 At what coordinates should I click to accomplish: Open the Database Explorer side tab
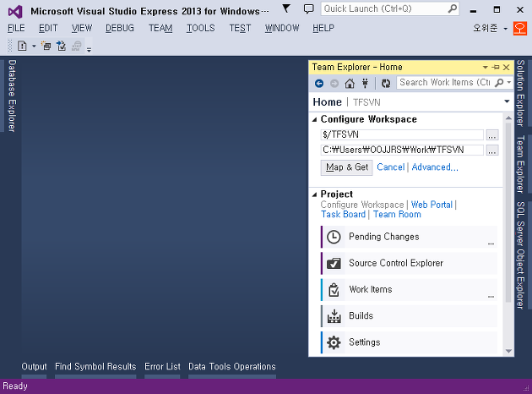12,96
